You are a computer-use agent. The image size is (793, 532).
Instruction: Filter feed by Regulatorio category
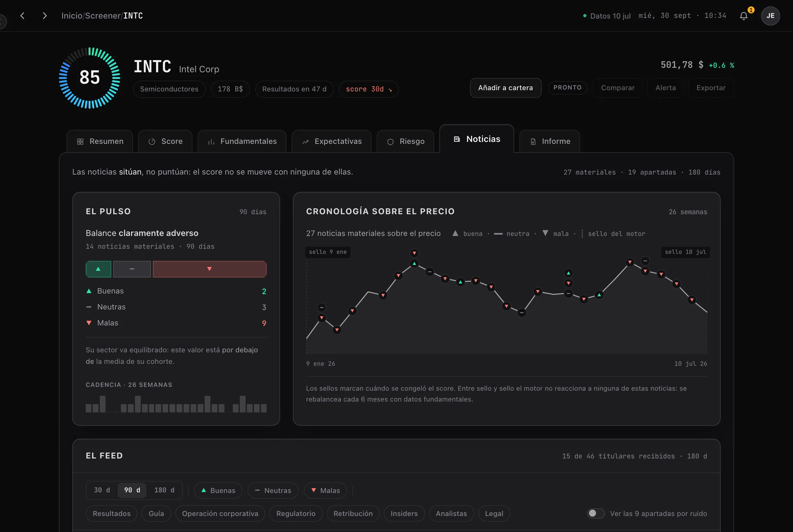point(296,514)
